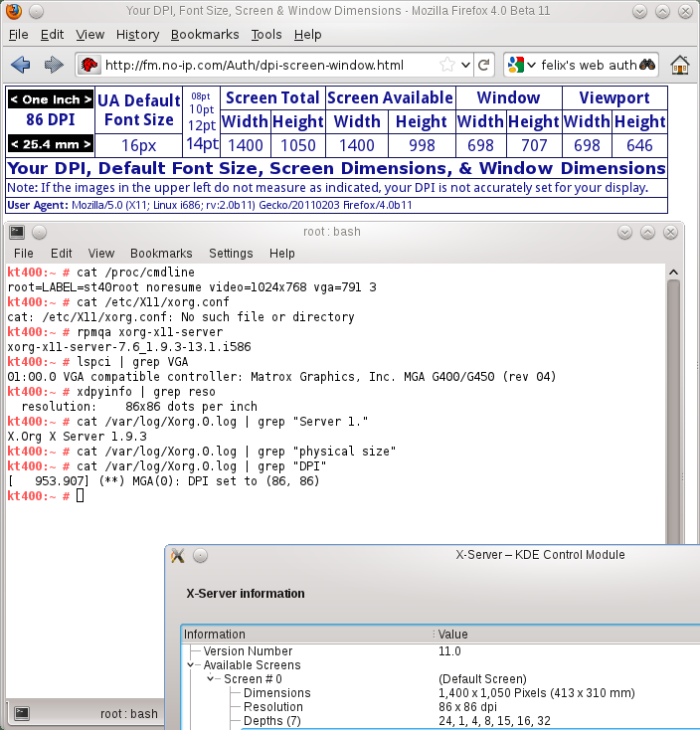The width and height of the screenshot is (700, 730).
Task: Click the Firefox address bar URL field
Action: click(x=268, y=65)
